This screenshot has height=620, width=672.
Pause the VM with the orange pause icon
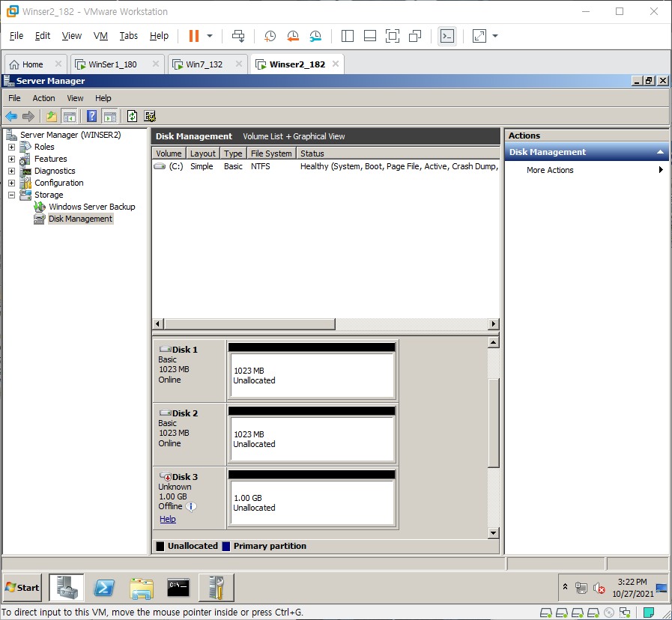point(194,36)
